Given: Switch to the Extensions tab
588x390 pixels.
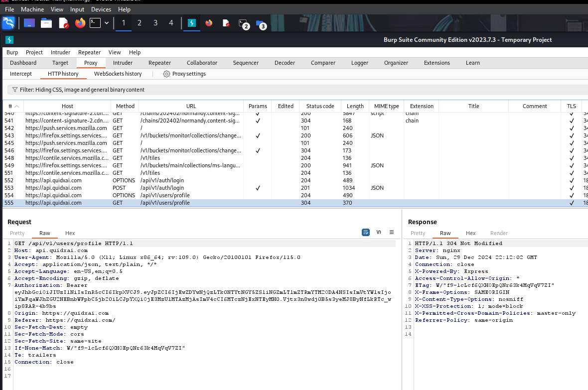Looking at the screenshot, I should pos(437,63).
